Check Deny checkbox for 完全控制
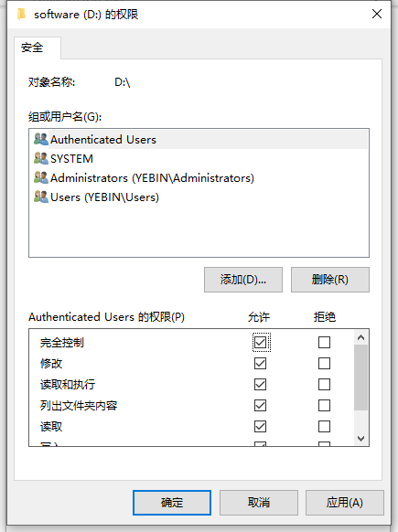The width and height of the screenshot is (398, 532). tap(324, 342)
